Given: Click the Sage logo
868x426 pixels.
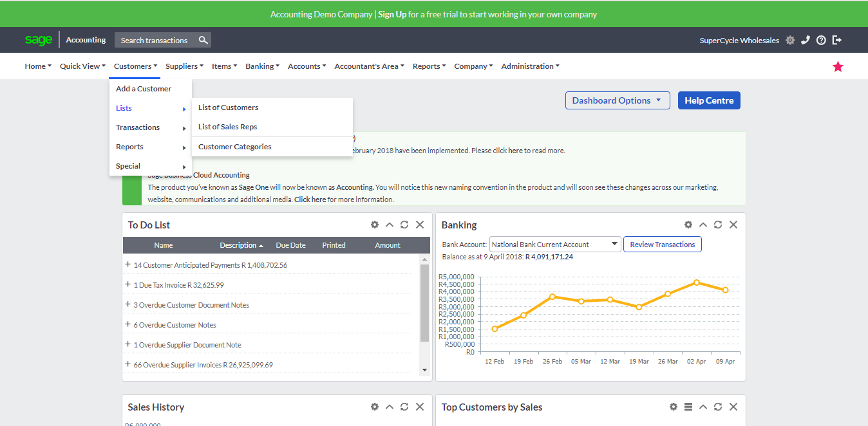Looking at the screenshot, I should pos(39,40).
